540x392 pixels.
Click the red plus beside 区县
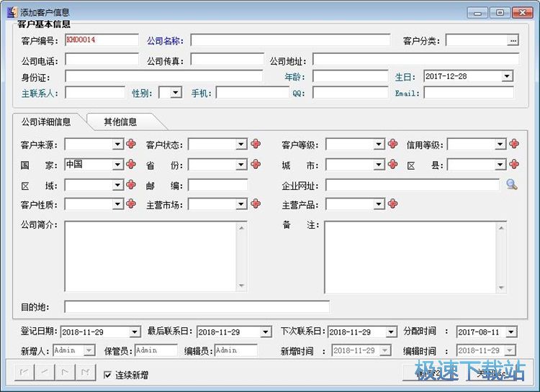pos(514,165)
